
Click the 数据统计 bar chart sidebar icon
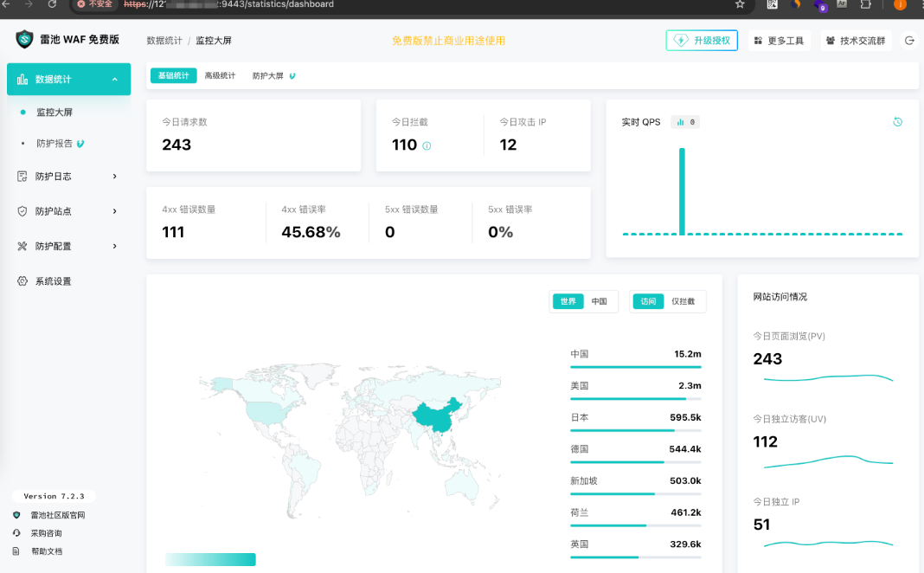(x=22, y=79)
